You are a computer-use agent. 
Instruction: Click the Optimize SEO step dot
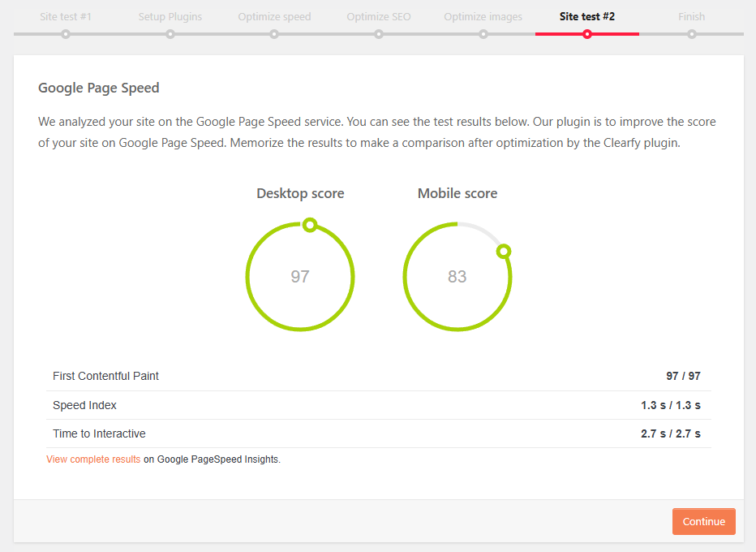tap(379, 34)
